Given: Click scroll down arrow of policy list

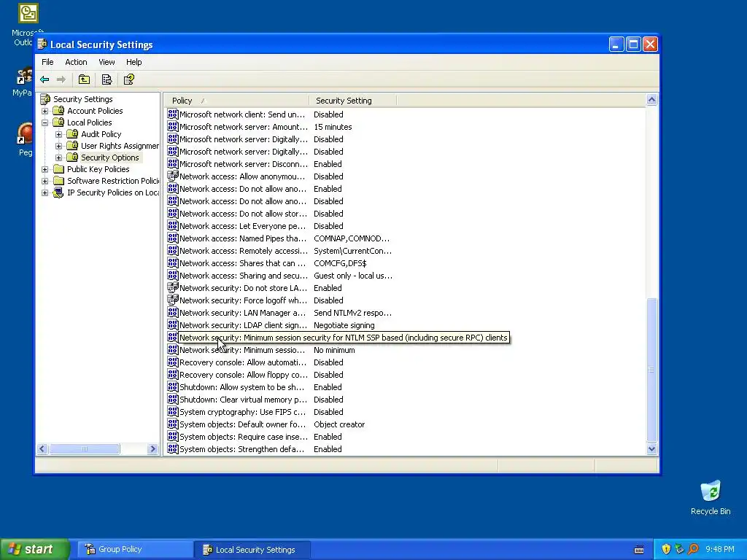Looking at the screenshot, I should tap(651, 448).
